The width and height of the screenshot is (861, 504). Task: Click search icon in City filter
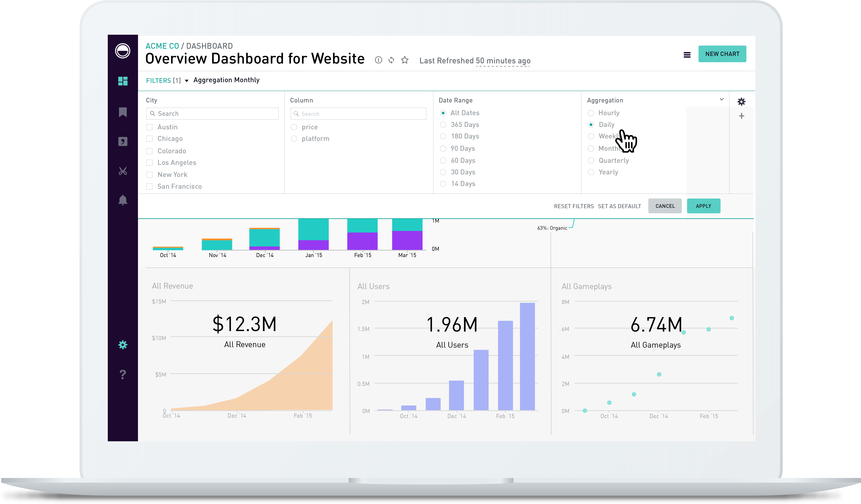[153, 113]
